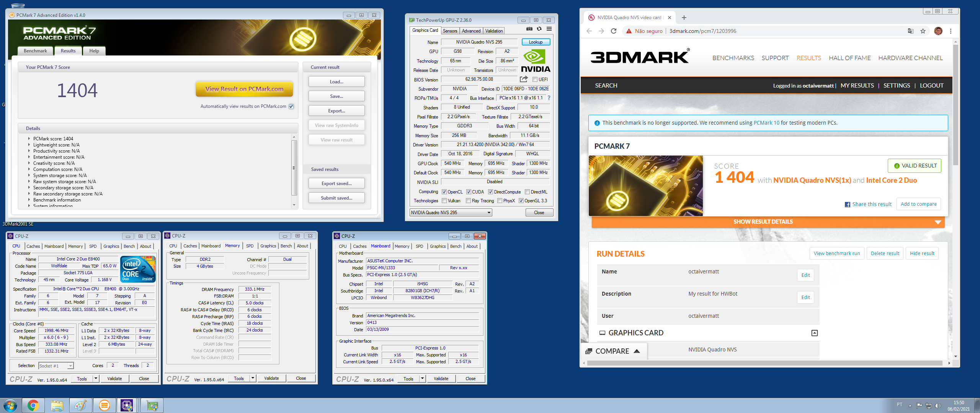The image size is (980, 413).
Task: Click the 'Submit saved...' button
Action: pyautogui.click(x=336, y=198)
